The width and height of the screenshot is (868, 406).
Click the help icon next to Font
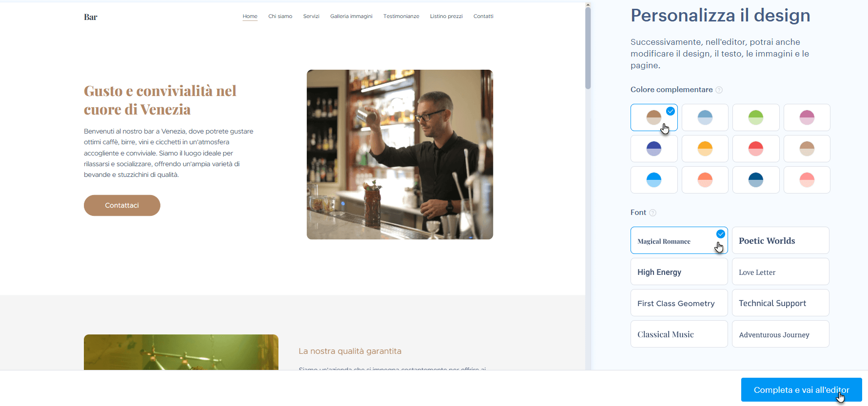(652, 213)
